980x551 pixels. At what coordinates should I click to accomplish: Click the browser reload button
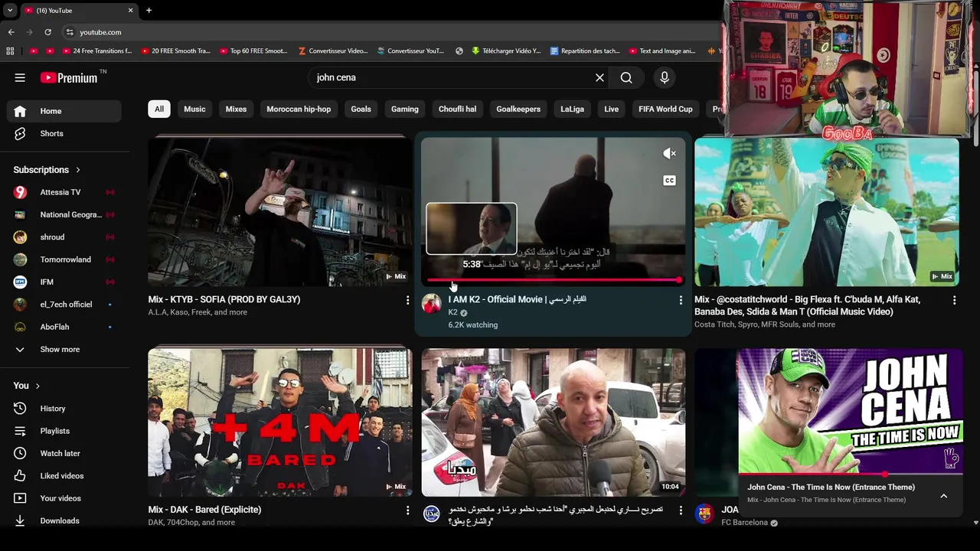tap(47, 32)
